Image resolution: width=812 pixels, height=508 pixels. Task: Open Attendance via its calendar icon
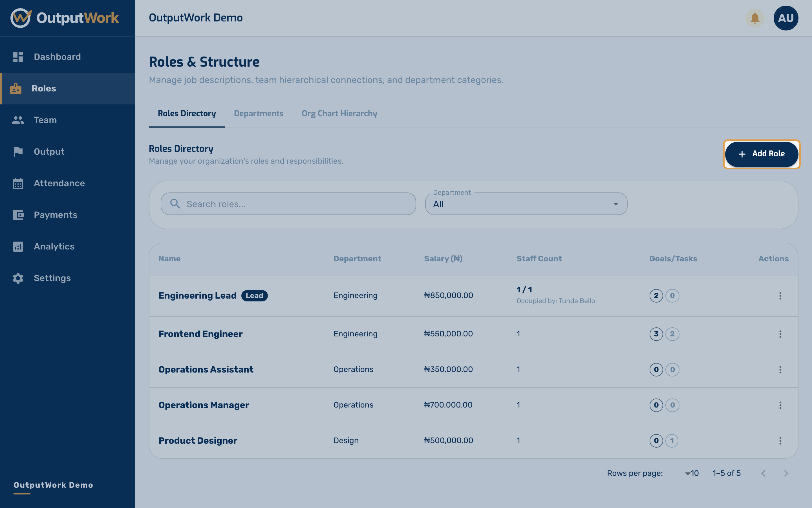18,183
